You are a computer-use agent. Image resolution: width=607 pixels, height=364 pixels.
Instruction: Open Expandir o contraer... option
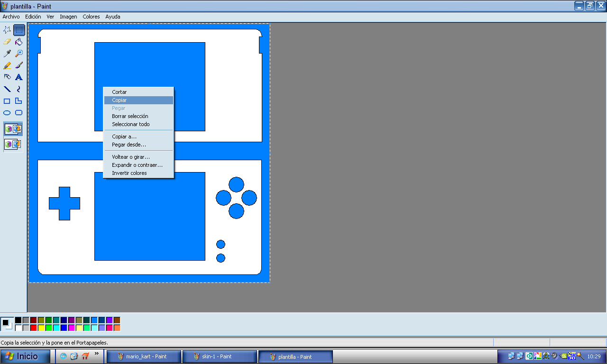click(138, 165)
